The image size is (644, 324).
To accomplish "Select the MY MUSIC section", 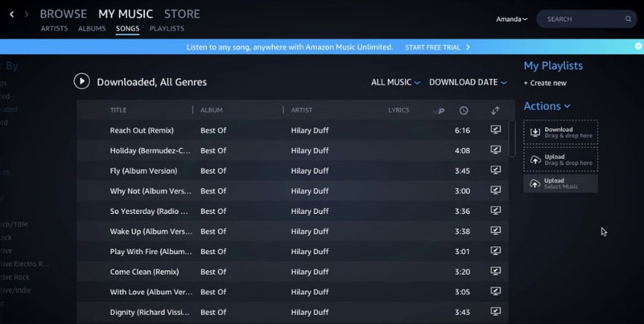I will [x=126, y=14].
